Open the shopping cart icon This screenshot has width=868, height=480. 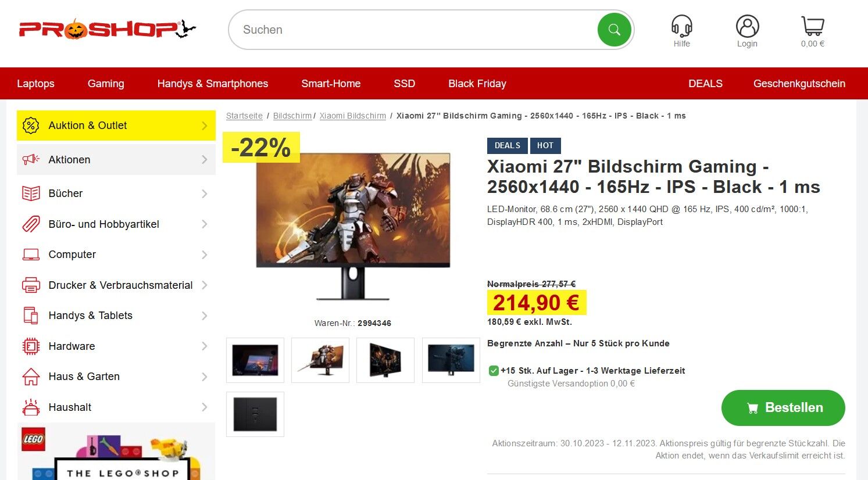(x=812, y=26)
